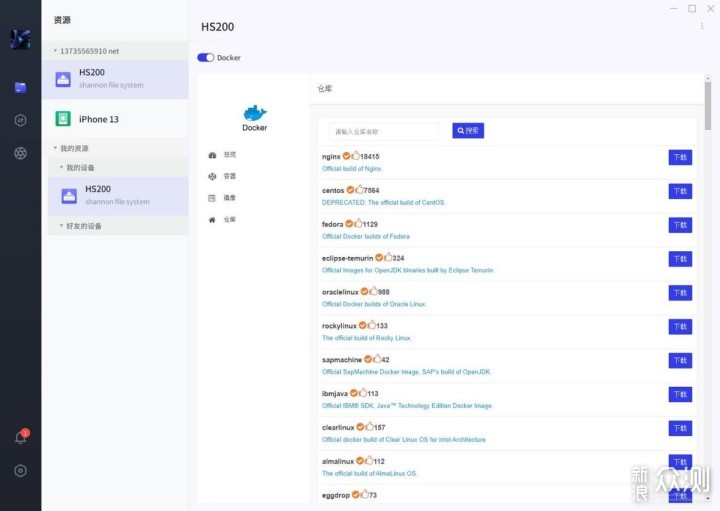Image resolution: width=720 pixels, height=511 pixels.
Task: Click the HS200 drive icon under 13735565910 net
Action: click(63, 79)
